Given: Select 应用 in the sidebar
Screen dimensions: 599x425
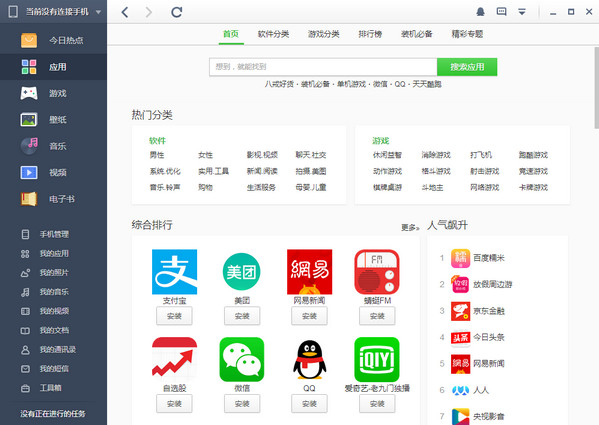Looking at the screenshot, I should tap(53, 67).
